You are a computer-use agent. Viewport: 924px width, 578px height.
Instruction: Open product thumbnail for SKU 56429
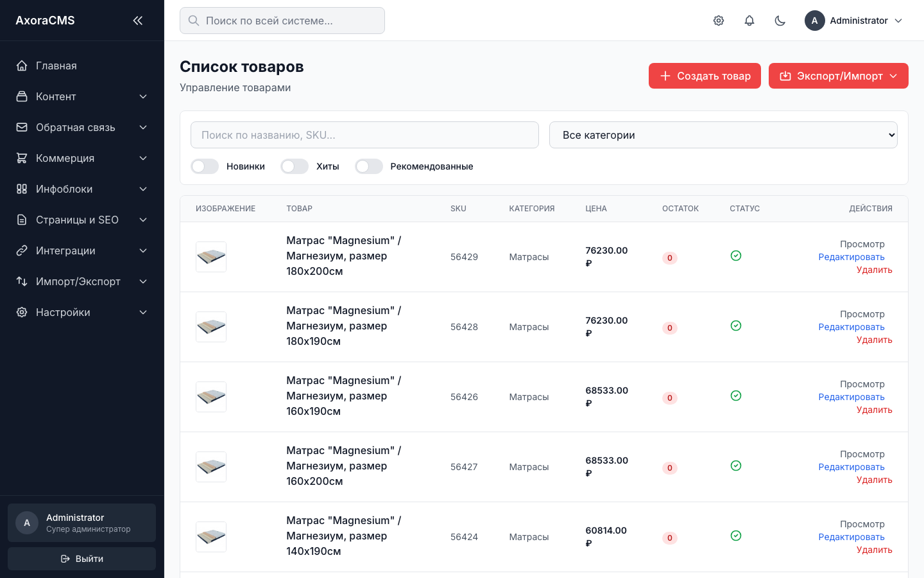(x=211, y=257)
